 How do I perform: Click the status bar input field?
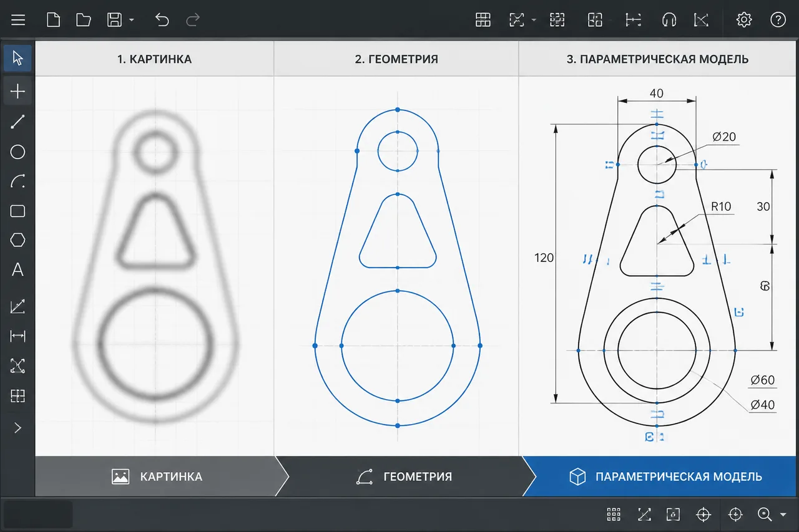38,515
